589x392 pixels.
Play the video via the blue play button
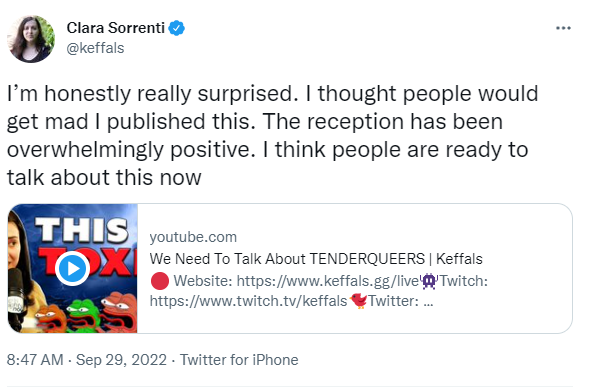click(x=72, y=268)
